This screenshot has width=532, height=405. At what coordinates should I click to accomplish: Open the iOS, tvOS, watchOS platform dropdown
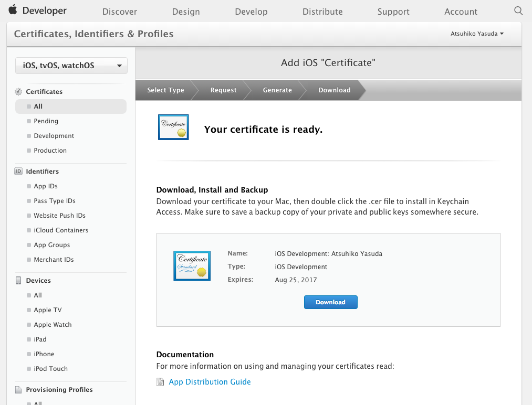tap(71, 66)
